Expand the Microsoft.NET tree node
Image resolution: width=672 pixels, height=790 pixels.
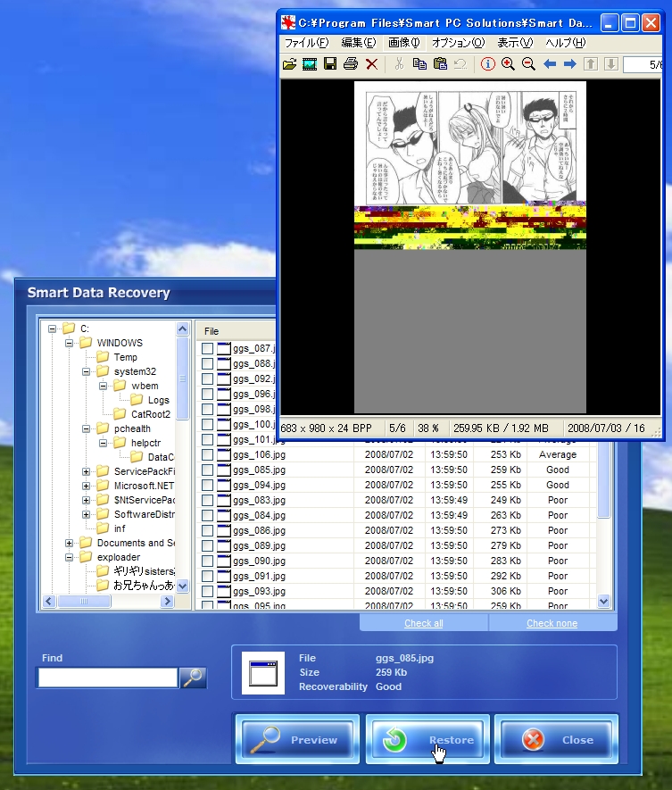(87, 486)
